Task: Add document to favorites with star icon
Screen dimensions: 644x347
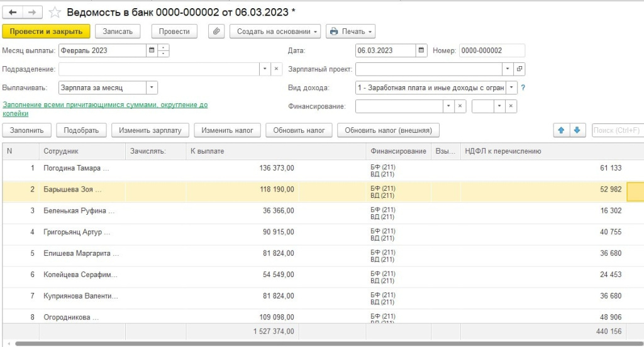Action: (x=55, y=13)
